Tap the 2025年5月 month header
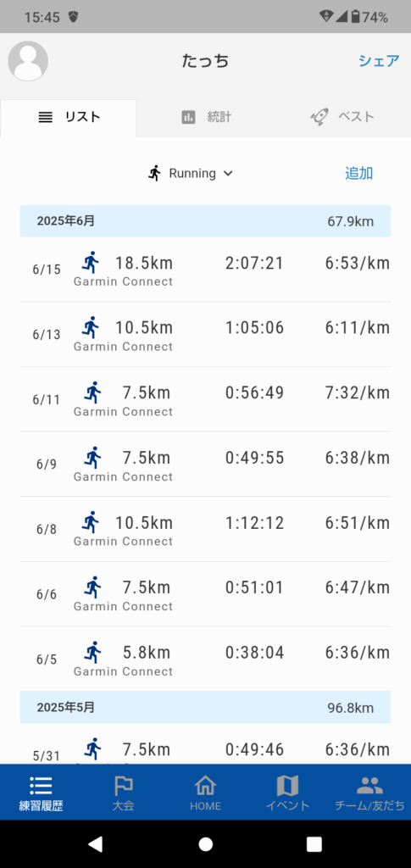This screenshot has width=411, height=868. (205, 708)
